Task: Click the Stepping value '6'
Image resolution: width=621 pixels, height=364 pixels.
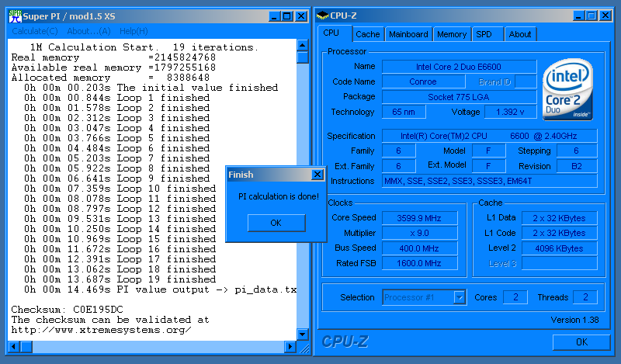Action: 577,151
